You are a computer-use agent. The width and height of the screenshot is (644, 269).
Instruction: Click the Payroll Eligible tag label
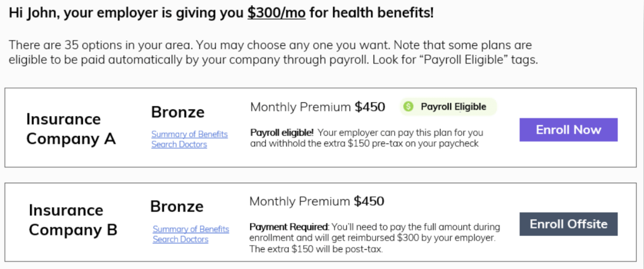[x=453, y=107]
